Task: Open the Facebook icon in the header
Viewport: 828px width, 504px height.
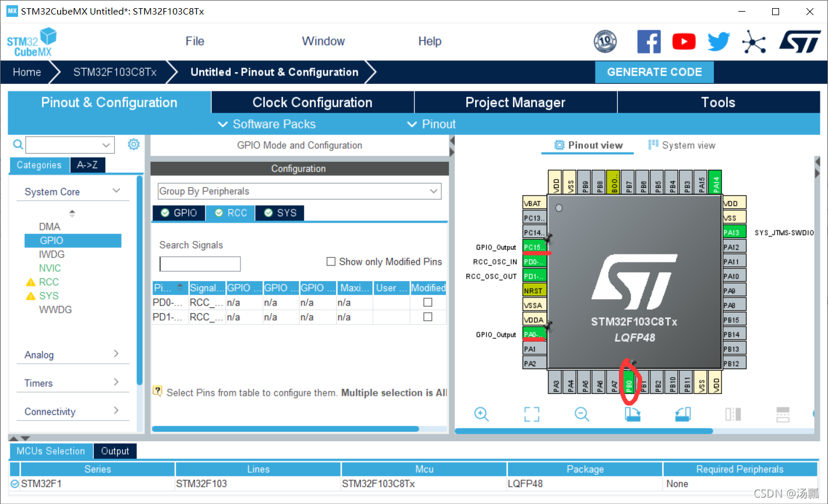Action: [x=649, y=41]
